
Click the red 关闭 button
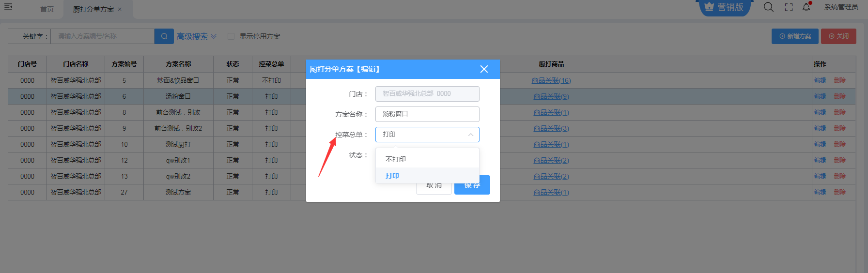(x=838, y=36)
